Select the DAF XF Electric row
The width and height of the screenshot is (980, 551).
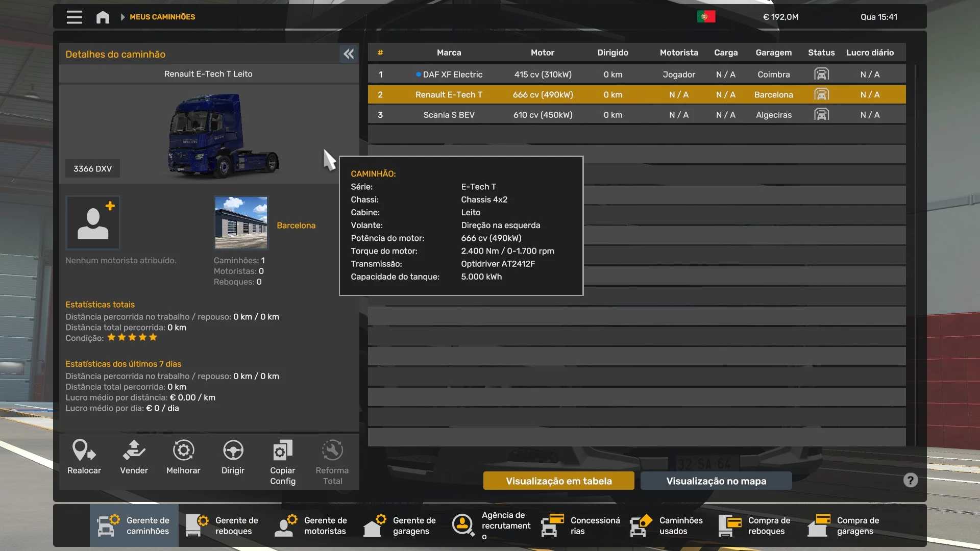click(452, 74)
